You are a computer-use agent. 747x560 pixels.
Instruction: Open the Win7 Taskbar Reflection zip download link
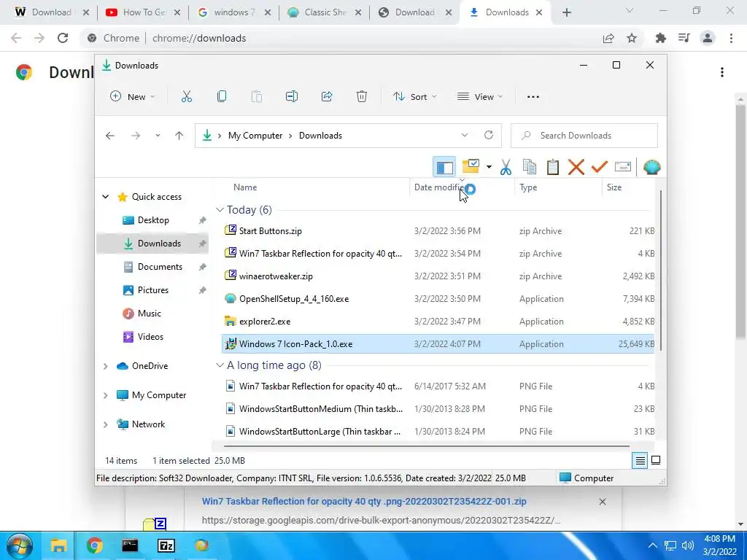364,502
